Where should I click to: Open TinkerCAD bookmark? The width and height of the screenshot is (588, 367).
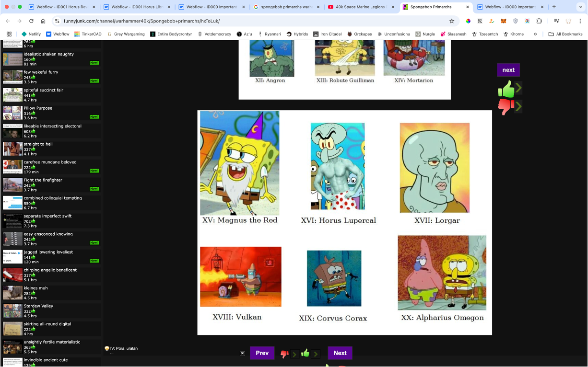pos(88,34)
